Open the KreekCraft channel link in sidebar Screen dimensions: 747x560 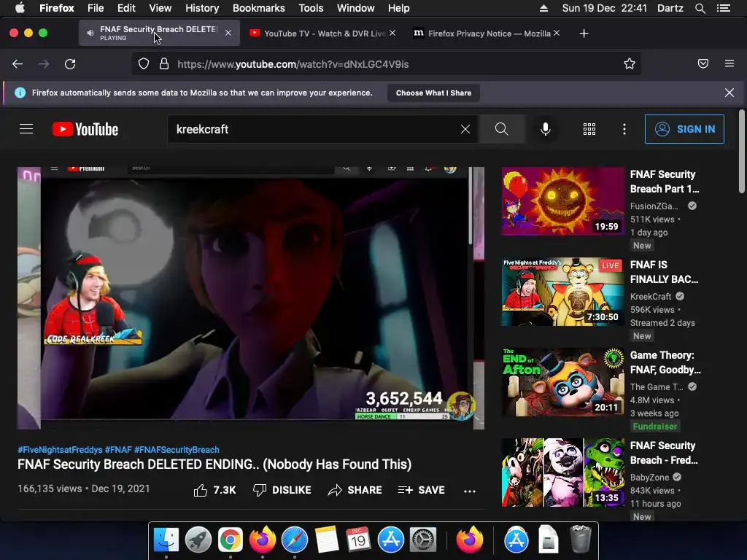[651, 296]
